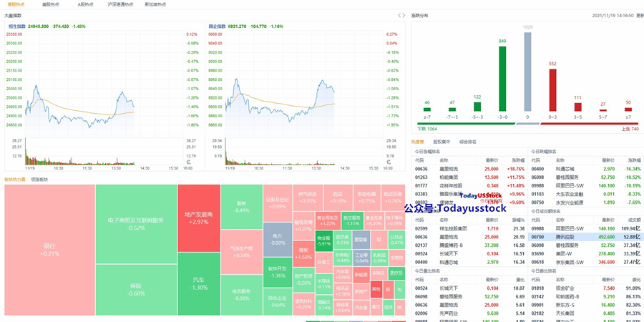Screen dimensions: 644x322
Task: Open the A股热点 tab
Action: pos(85,4)
